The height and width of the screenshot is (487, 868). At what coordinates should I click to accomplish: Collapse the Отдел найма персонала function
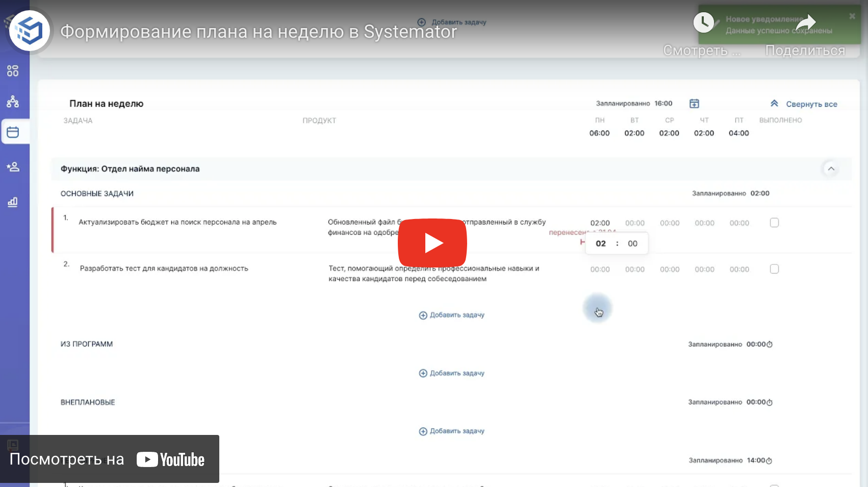[x=831, y=169]
